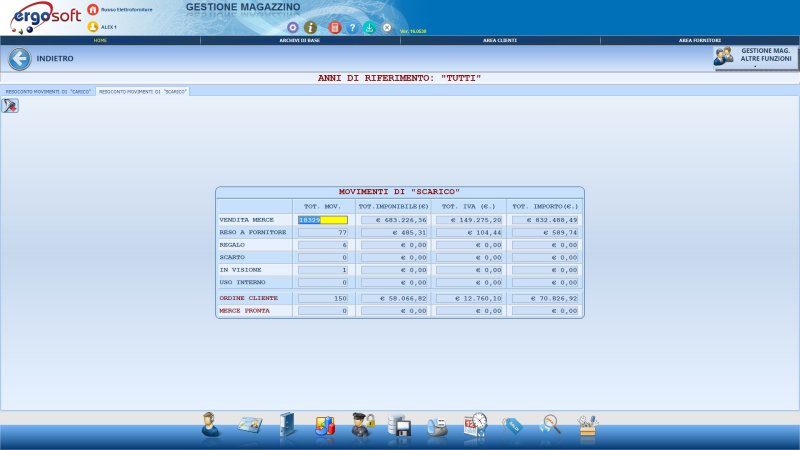
Task: Click Vendita Merce IVA € 149.275,20
Action: click(469, 220)
